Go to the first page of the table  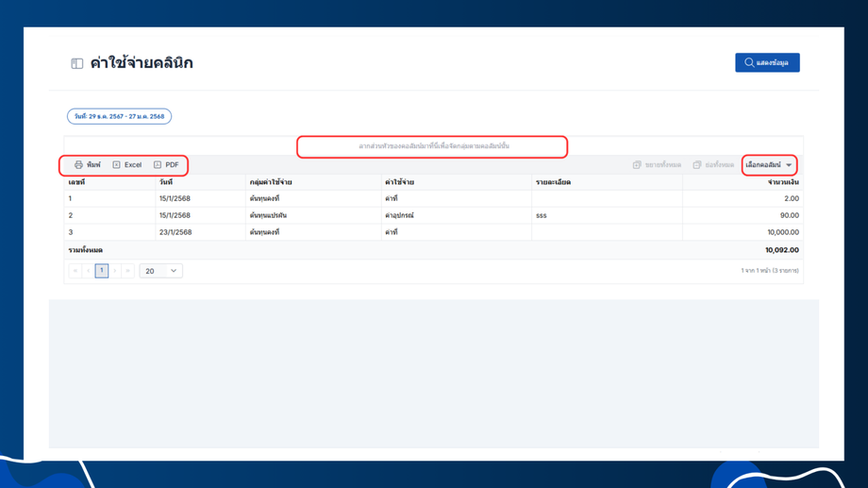pyautogui.click(x=75, y=271)
